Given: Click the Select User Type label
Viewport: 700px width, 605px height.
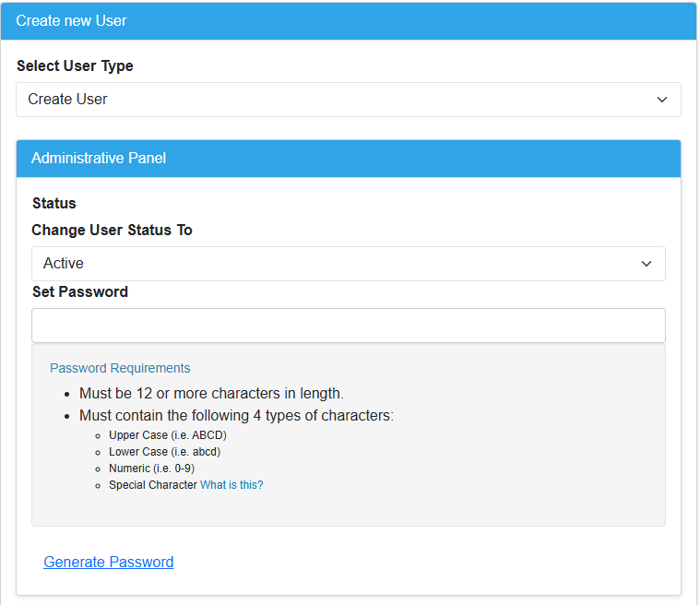Looking at the screenshot, I should coord(75,66).
